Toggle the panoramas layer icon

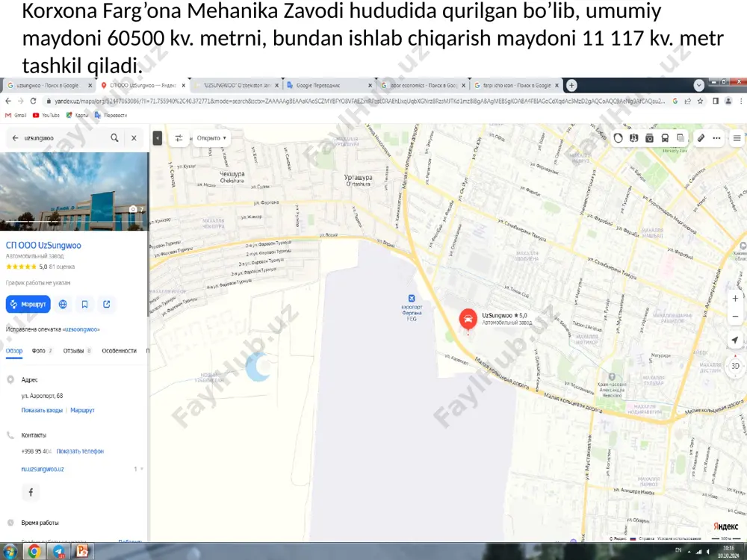point(633,138)
